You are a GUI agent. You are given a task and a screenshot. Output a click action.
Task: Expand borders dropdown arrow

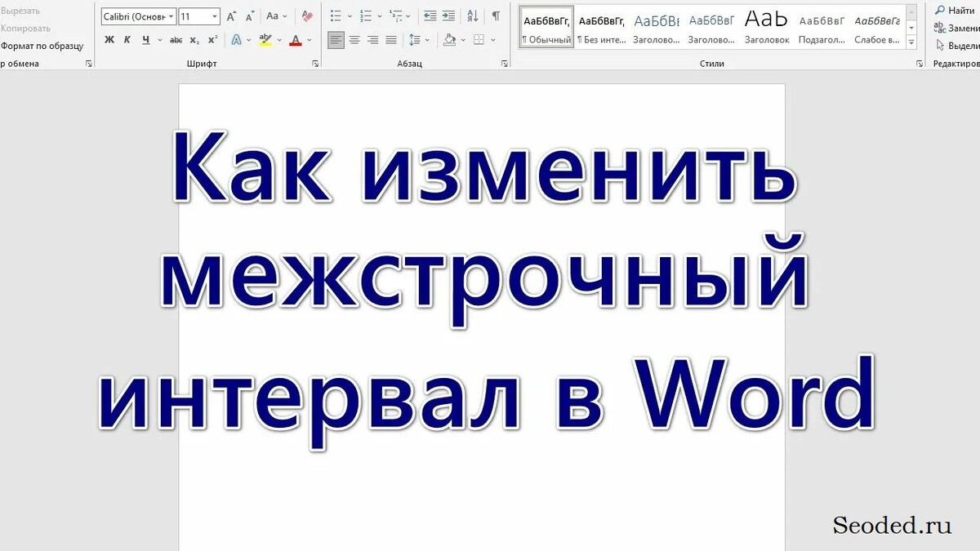click(x=492, y=40)
